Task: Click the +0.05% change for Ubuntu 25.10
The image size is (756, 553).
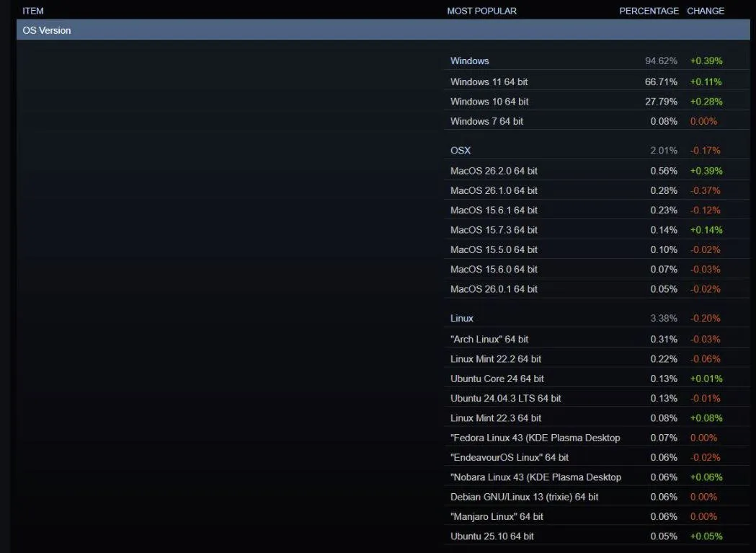Action: coord(706,536)
